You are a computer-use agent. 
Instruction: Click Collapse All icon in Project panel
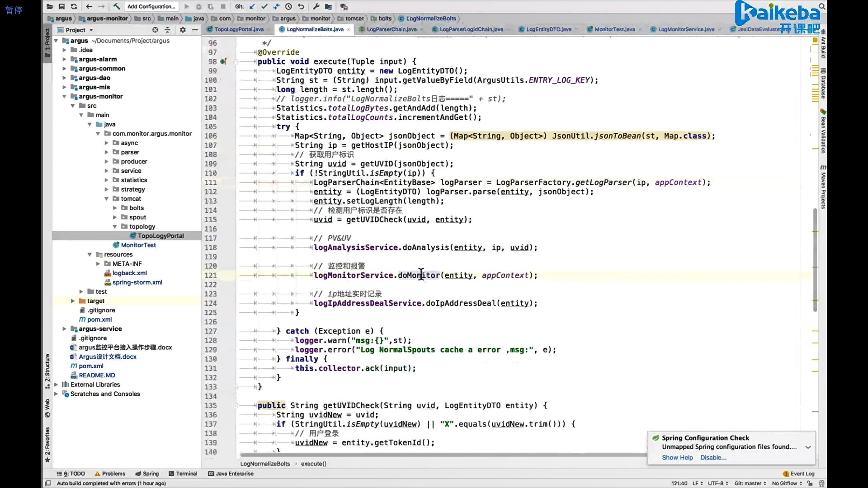click(x=167, y=30)
